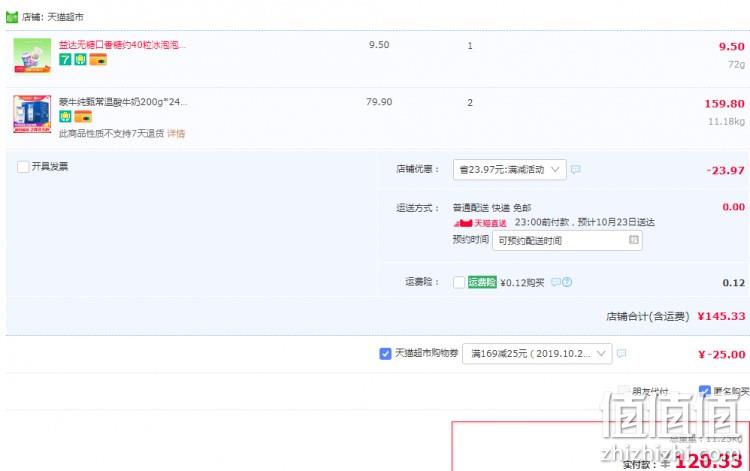Select the 79.90 unit price
This screenshot has width=750, height=471.
(379, 102)
